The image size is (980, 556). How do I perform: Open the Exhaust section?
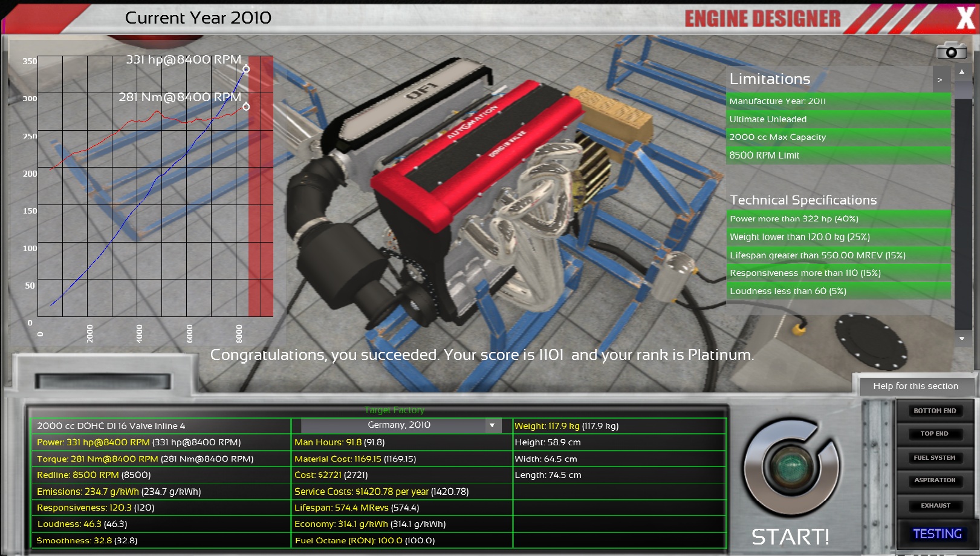point(935,506)
